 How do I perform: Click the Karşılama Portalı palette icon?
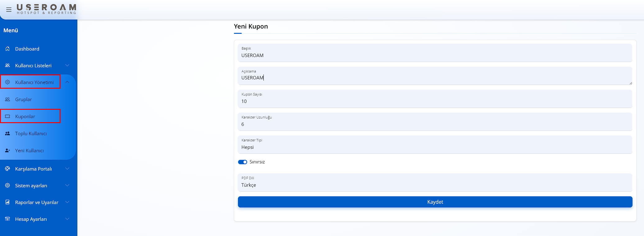click(7, 169)
